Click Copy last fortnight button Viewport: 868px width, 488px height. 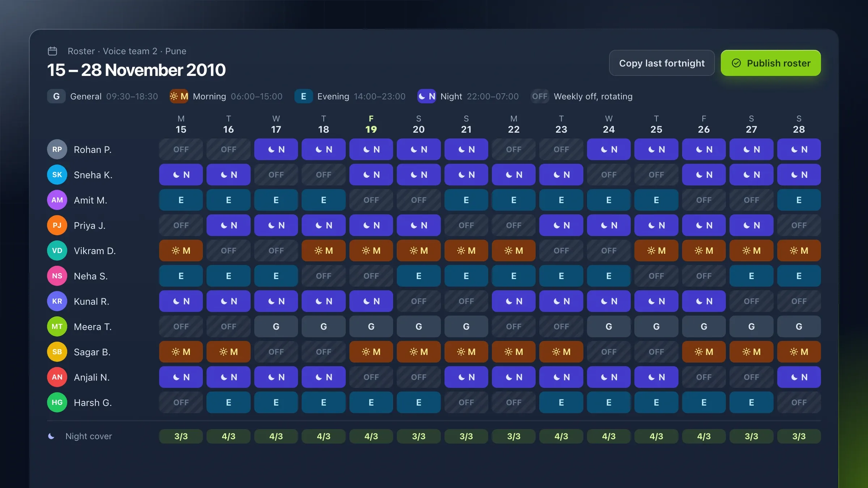(662, 63)
